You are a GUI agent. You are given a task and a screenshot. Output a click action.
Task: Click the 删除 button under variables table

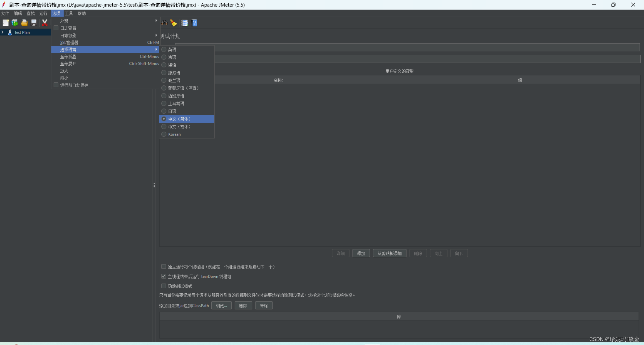(x=418, y=253)
